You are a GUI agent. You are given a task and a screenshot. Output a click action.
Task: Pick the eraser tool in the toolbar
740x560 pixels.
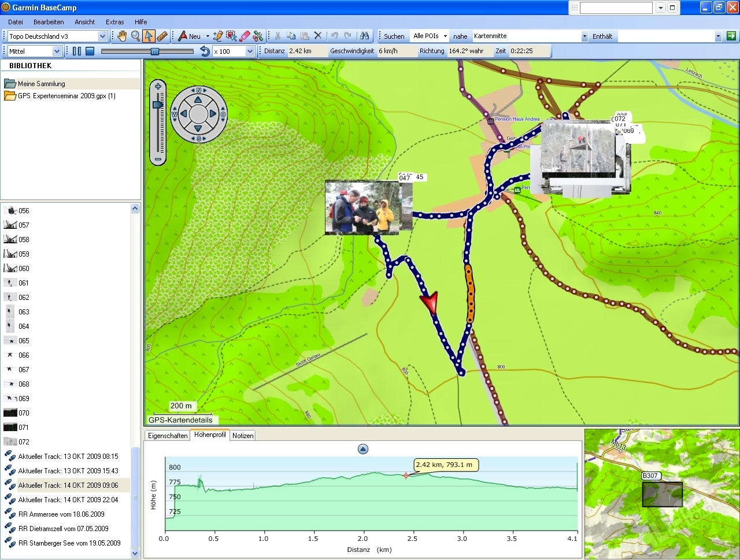pyautogui.click(x=245, y=36)
